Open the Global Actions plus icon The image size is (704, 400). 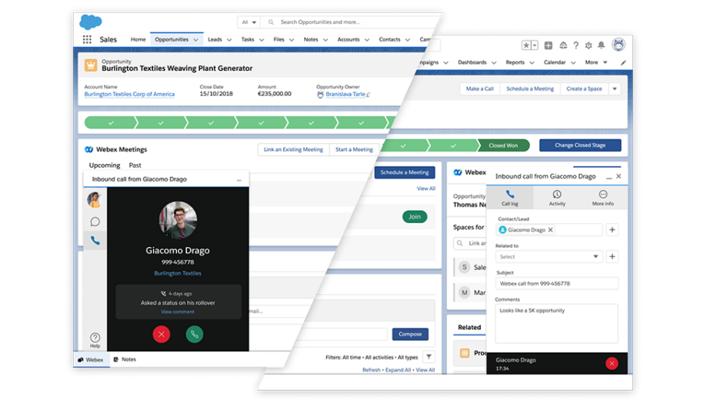click(548, 45)
